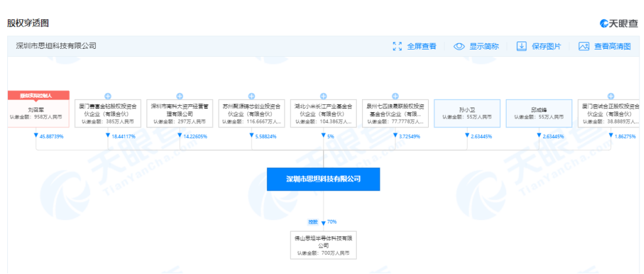Click 认缴金额 958万人民币 text
The height and width of the screenshot is (274, 644).
tap(38, 117)
